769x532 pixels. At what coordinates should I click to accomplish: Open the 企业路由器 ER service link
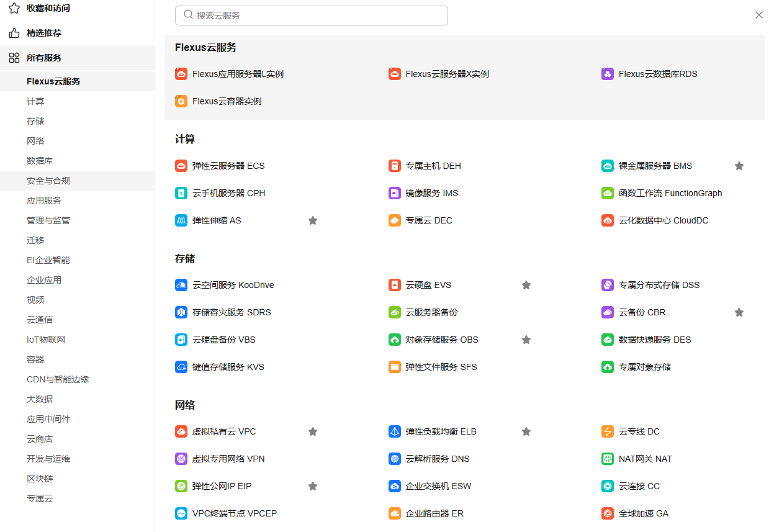tap(434, 513)
